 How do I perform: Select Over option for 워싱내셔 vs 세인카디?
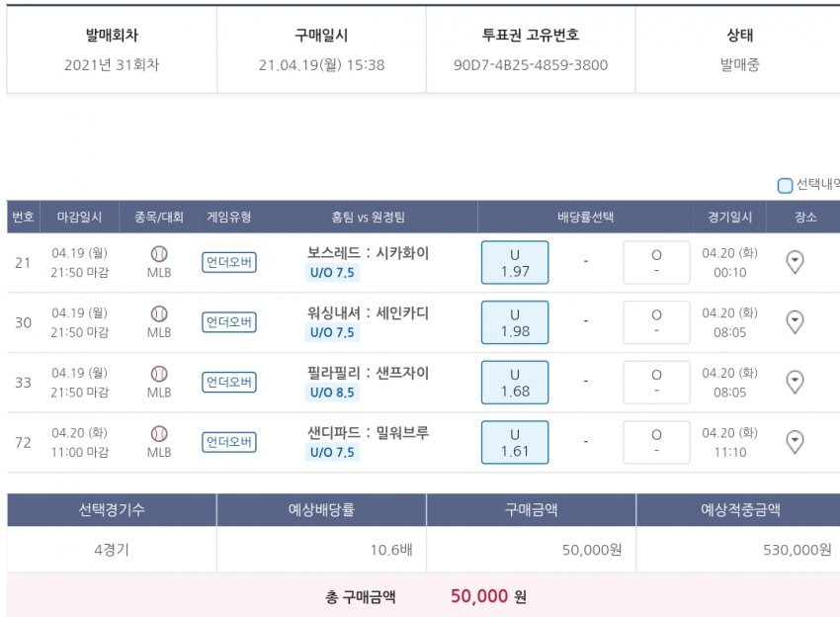(x=656, y=322)
